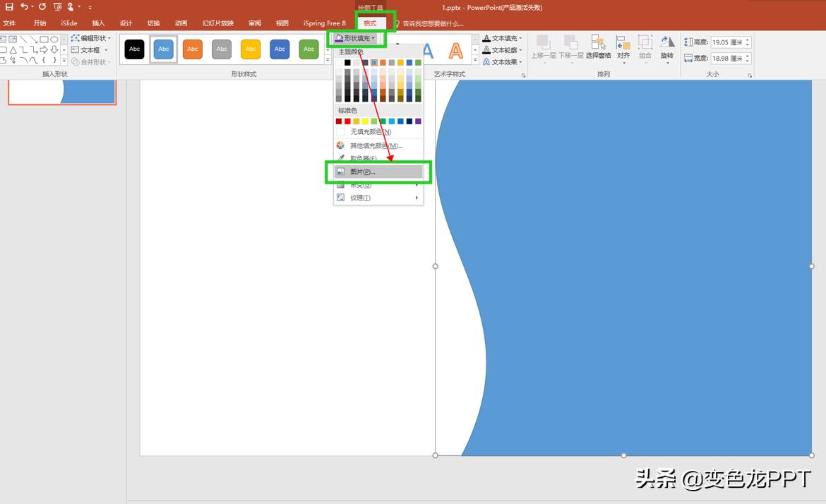Select the down arrow shape in gallery
This screenshot has width=826, height=504.
pos(54,49)
